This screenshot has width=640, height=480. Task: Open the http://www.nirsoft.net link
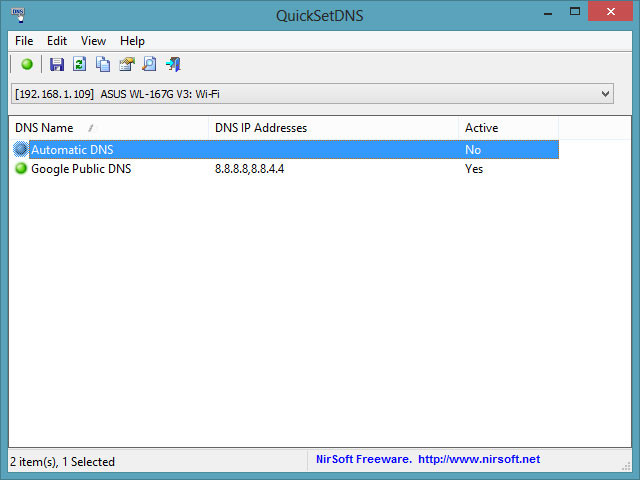click(x=479, y=459)
